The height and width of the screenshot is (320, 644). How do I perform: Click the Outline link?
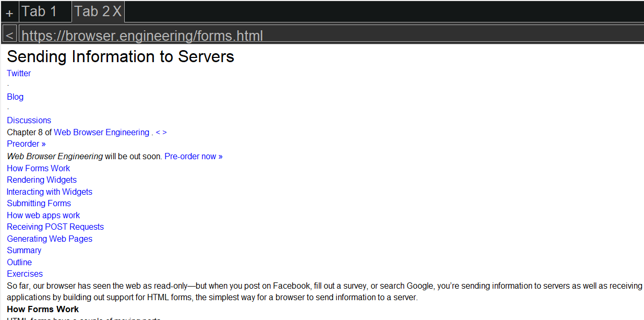(x=19, y=262)
